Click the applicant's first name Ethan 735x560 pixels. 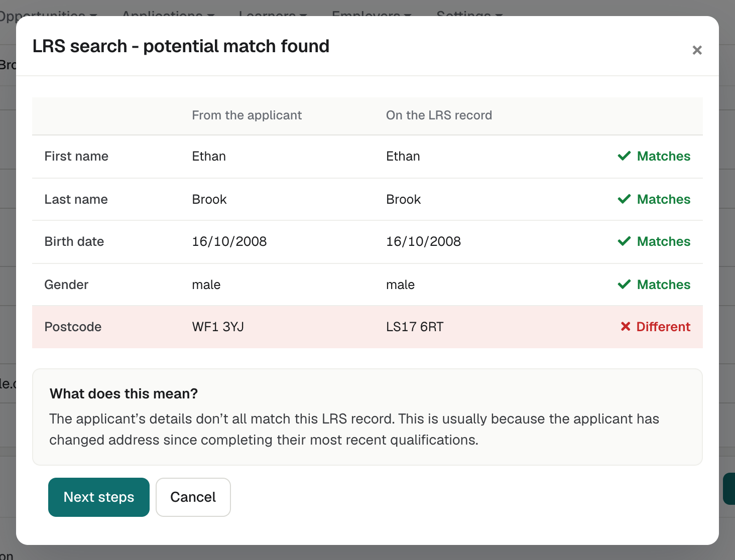209,156
